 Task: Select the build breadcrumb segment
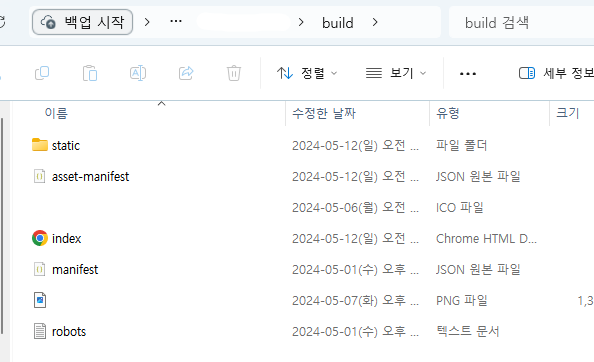coord(338,23)
